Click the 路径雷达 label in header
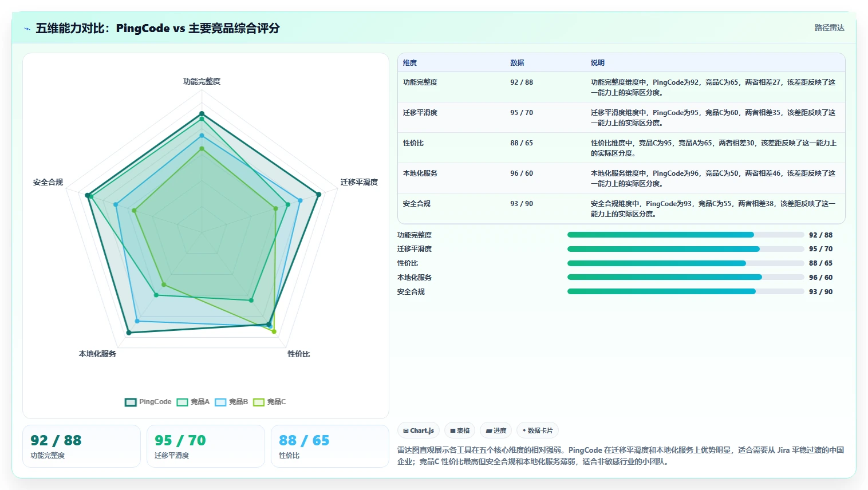Image resolution: width=868 pixels, height=490 pixels. tap(830, 27)
